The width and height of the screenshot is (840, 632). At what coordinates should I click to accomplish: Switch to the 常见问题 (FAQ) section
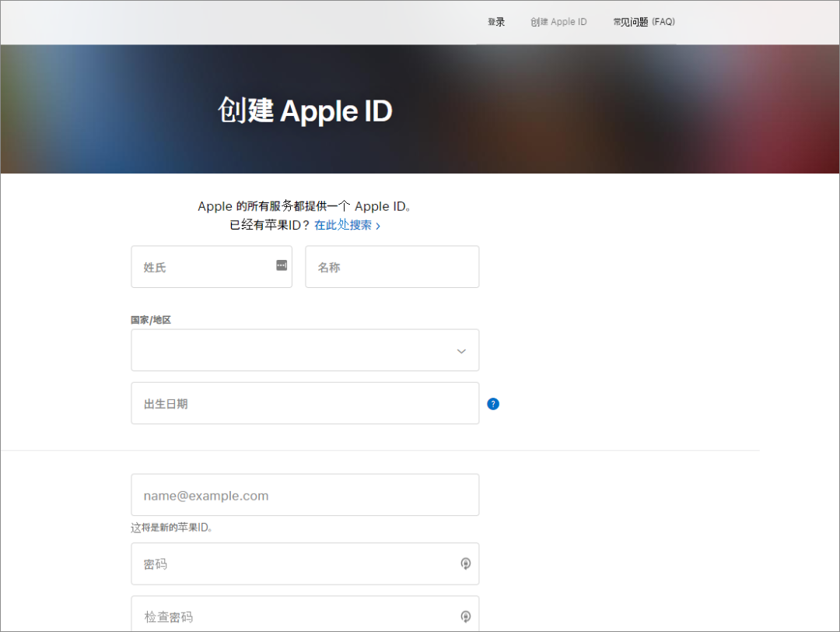644,22
